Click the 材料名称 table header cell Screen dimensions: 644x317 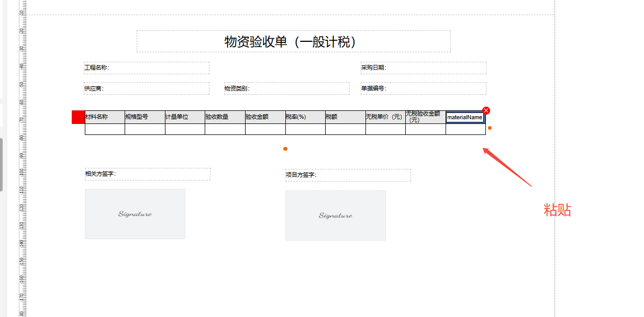105,117
